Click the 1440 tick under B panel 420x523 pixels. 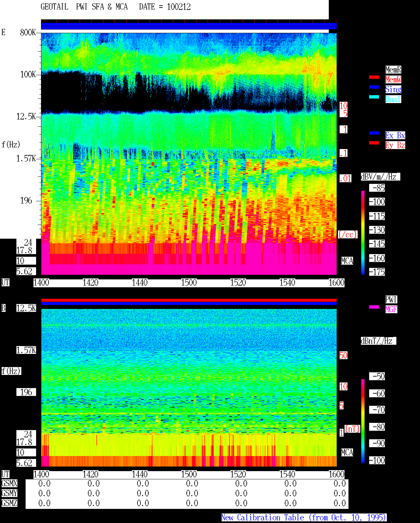coord(140,474)
